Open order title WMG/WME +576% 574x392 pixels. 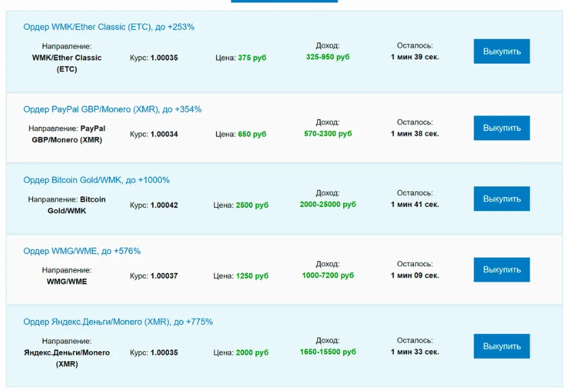click(x=82, y=251)
